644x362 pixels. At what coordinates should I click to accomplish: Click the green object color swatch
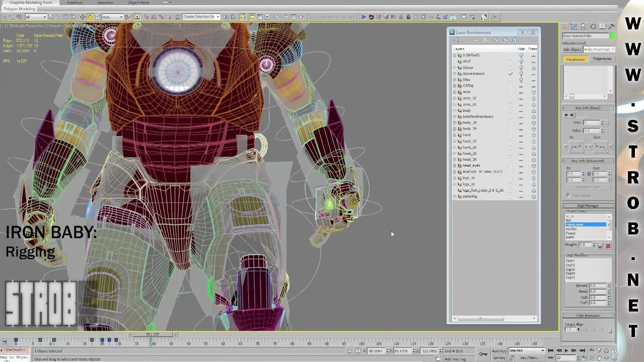coord(612,36)
